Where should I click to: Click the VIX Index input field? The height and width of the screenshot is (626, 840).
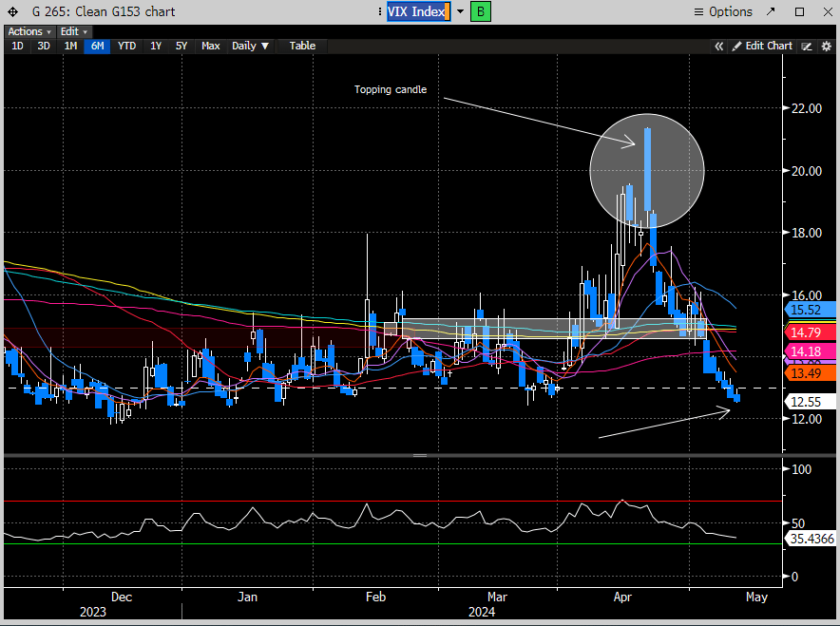(417, 11)
